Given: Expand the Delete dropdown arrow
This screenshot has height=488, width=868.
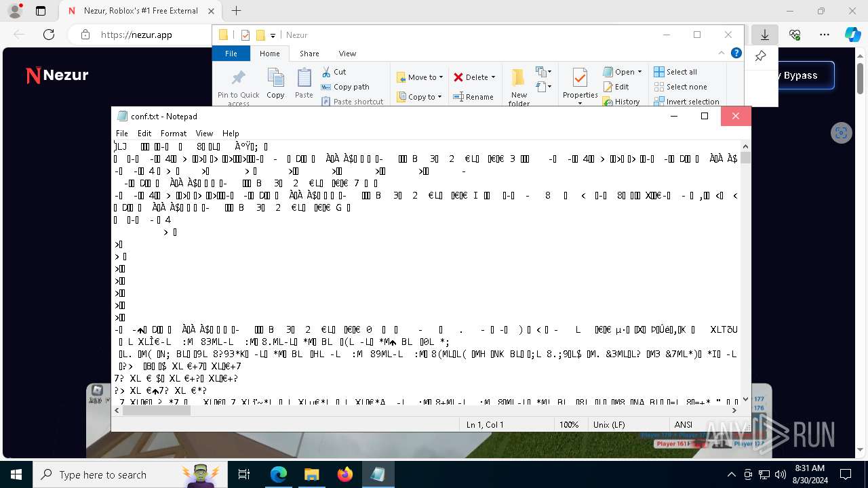Looking at the screenshot, I should 493,77.
